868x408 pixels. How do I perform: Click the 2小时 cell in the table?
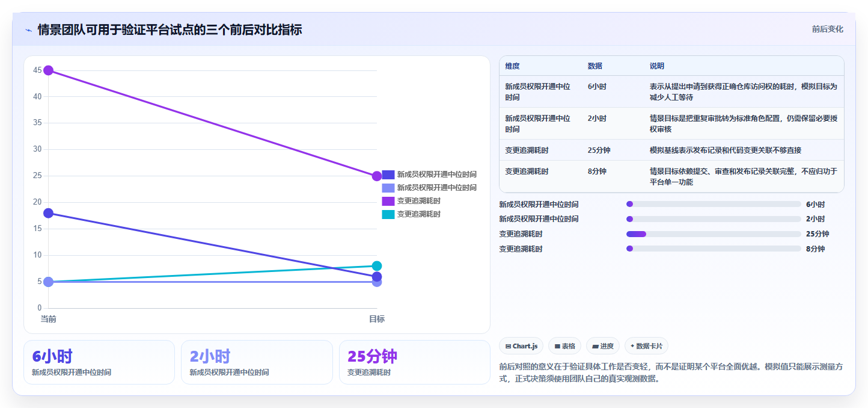(597, 119)
